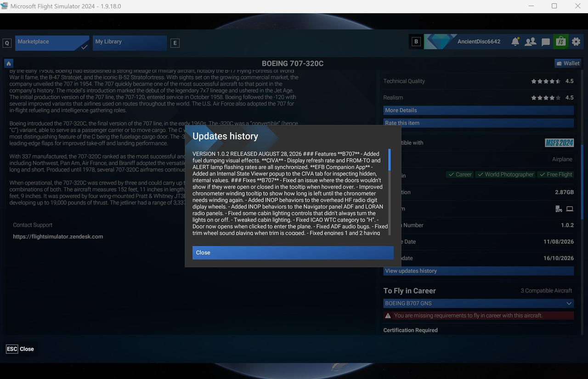Switch to the My Library tab
Image resolution: width=588 pixels, height=379 pixels.
click(x=130, y=43)
